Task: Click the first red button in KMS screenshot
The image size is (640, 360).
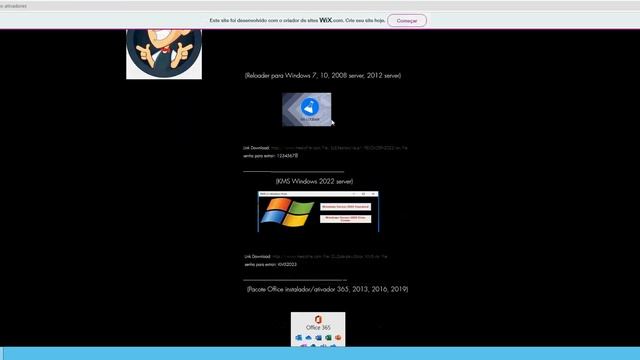Action: (345, 207)
